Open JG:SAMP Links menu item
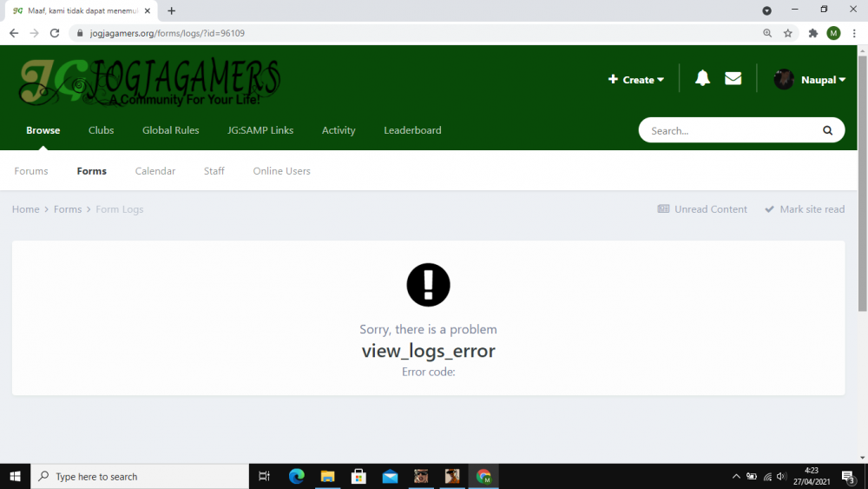This screenshot has width=868, height=489. [260, 130]
